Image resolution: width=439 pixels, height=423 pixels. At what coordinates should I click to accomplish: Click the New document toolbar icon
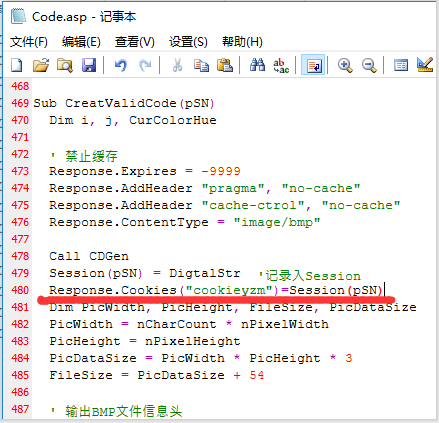click(x=17, y=65)
